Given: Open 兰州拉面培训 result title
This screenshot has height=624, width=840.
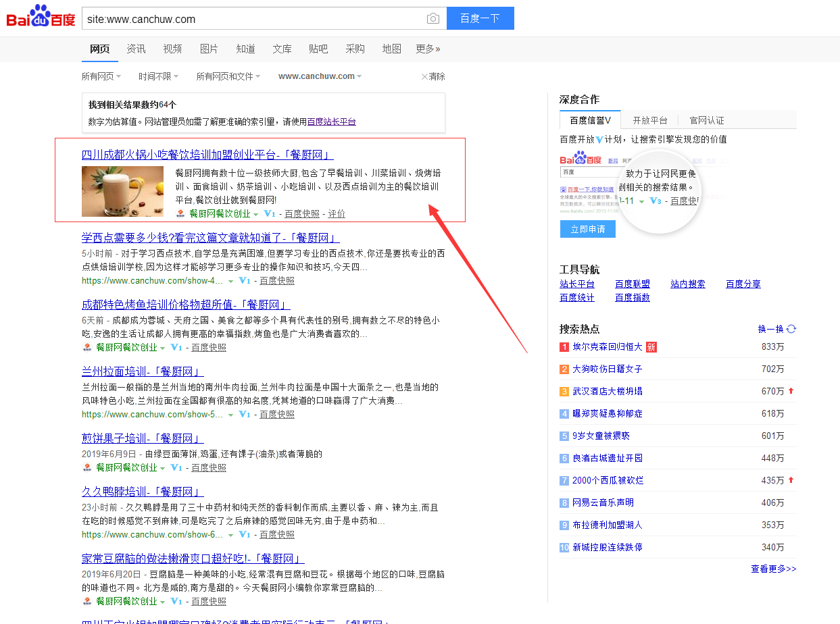Looking at the screenshot, I should tap(143, 371).
